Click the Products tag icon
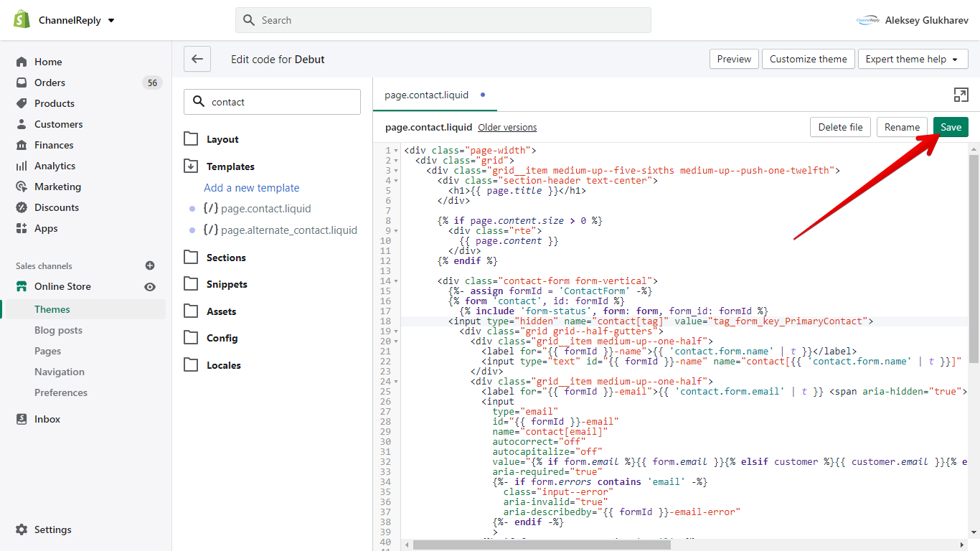The image size is (980, 551). pyautogui.click(x=22, y=103)
